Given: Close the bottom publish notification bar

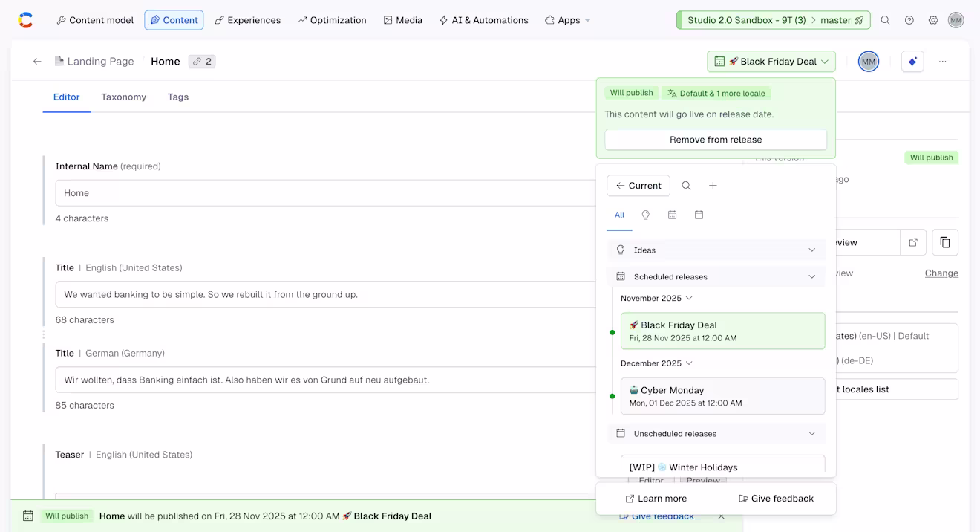Looking at the screenshot, I should point(721,516).
